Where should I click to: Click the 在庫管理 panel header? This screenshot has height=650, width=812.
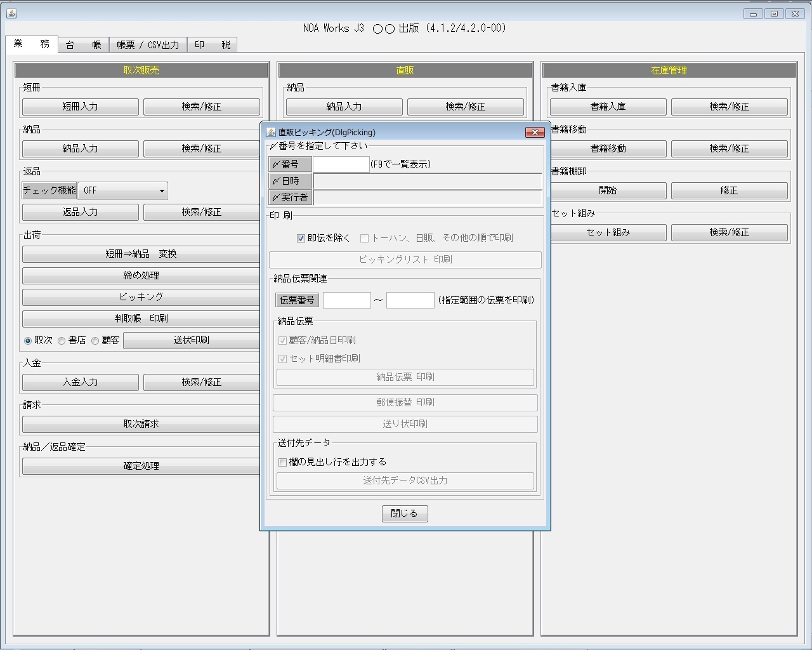pos(669,70)
